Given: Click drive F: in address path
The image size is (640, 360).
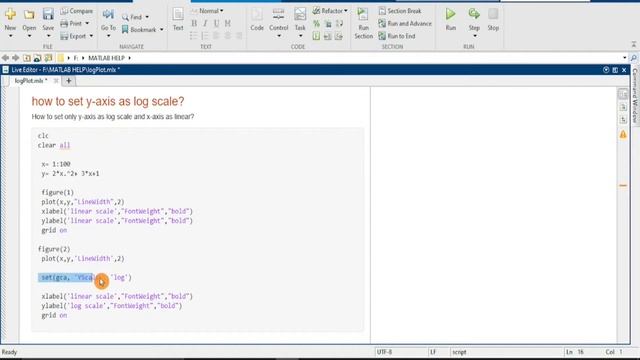Looking at the screenshot, I should click(76, 58).
